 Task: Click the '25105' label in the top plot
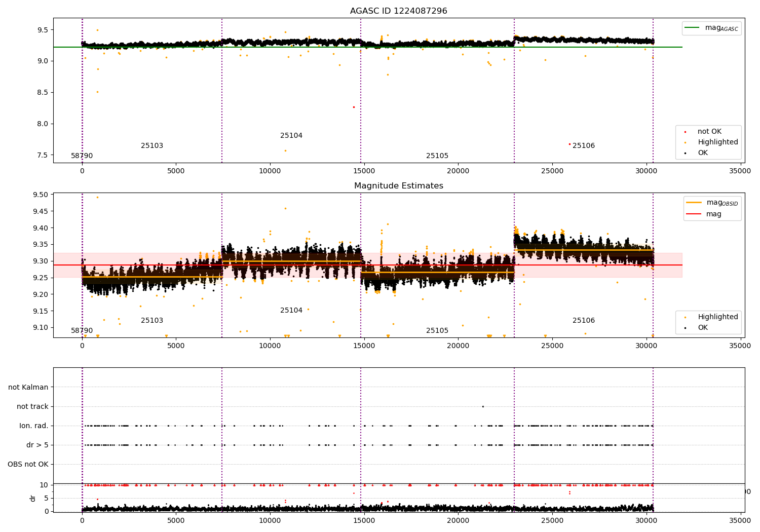[x=437, y=156]
